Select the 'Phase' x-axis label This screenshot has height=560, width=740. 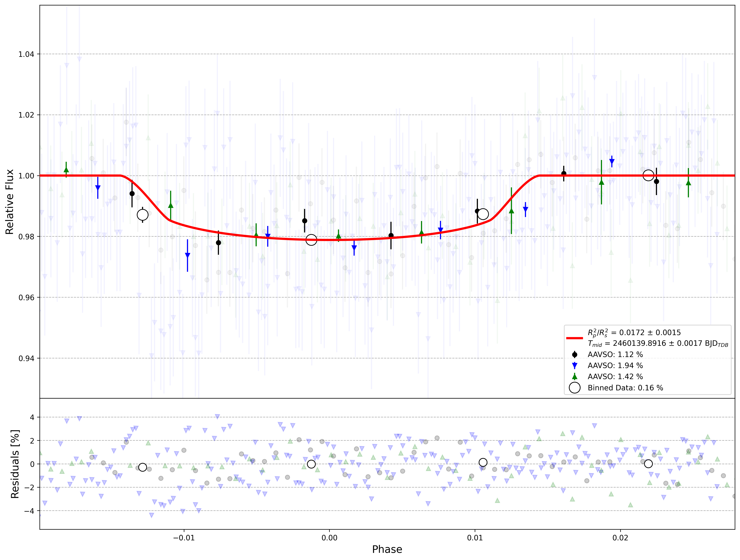(x=387, y=549)
